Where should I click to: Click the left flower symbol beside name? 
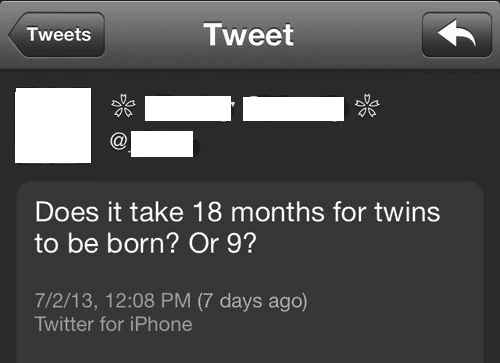pyautogui.click(x=123, y=106)
